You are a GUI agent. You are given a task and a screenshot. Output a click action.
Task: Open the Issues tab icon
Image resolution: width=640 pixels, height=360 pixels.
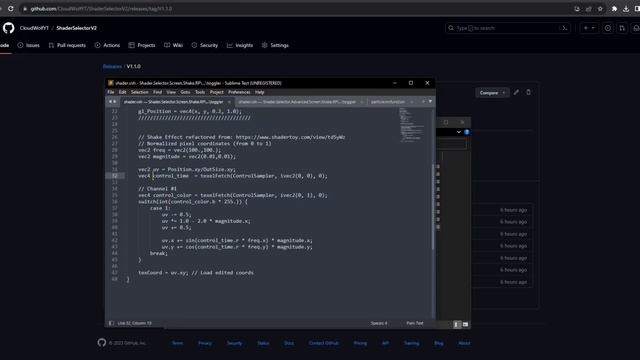pyautogui.click(x=20, y=45)
